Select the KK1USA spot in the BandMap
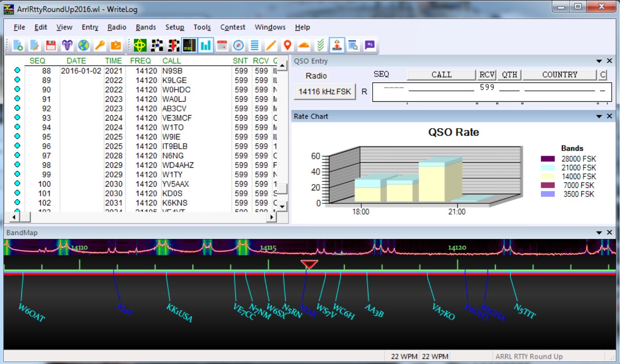This screenshot has height=364, width=620. pyautogui.click(x=180, y=313)
